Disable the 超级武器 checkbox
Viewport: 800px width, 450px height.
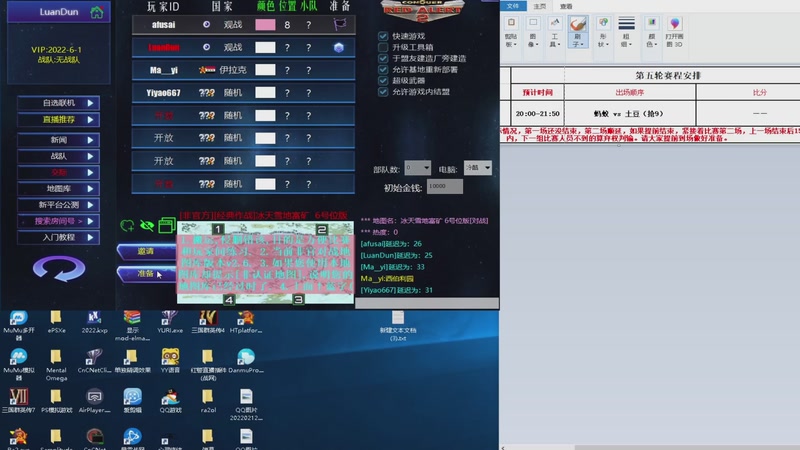[383, 81]
